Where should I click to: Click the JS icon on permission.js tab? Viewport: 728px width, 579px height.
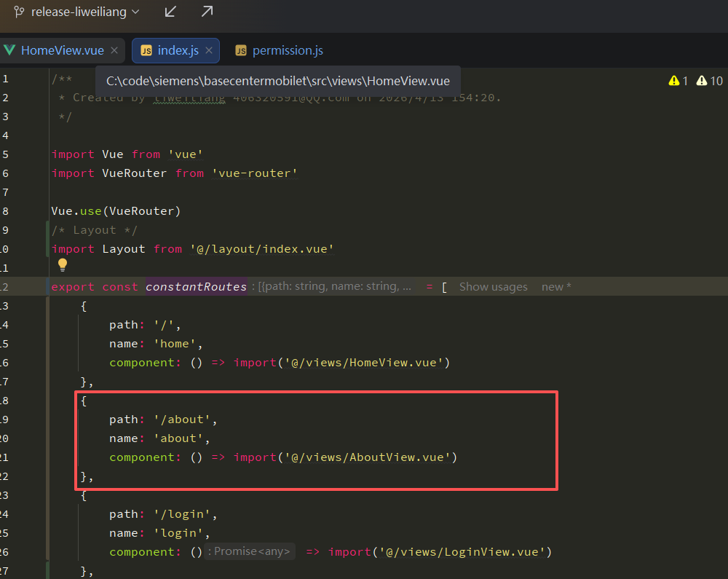[x=240, y=51]
